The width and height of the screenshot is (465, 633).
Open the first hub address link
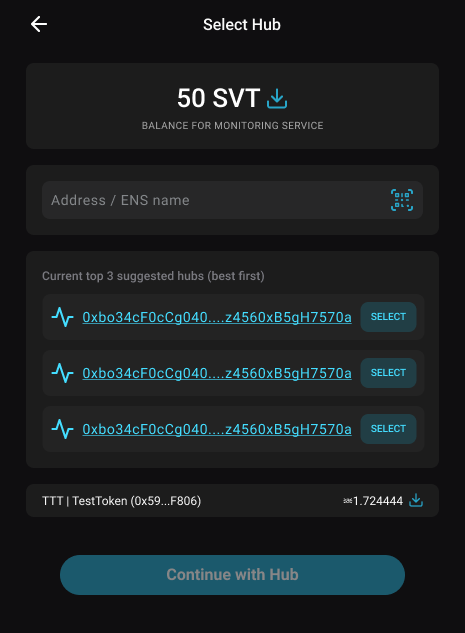[x=217, y=317]
